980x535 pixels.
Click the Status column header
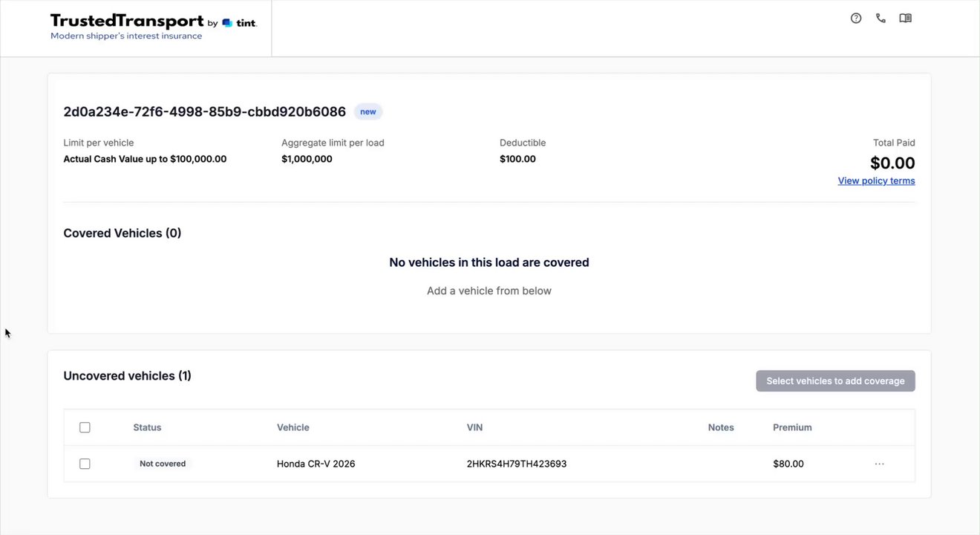147,427
